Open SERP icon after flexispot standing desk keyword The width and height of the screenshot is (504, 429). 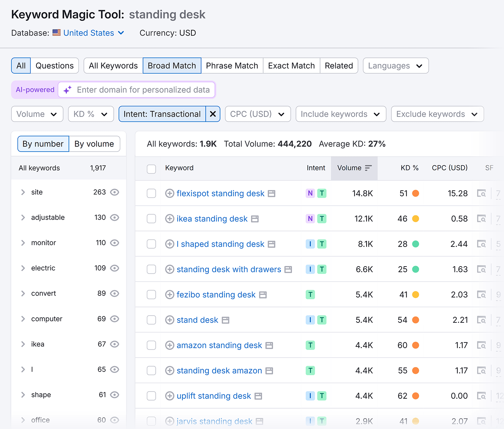[x=271, y=194]
